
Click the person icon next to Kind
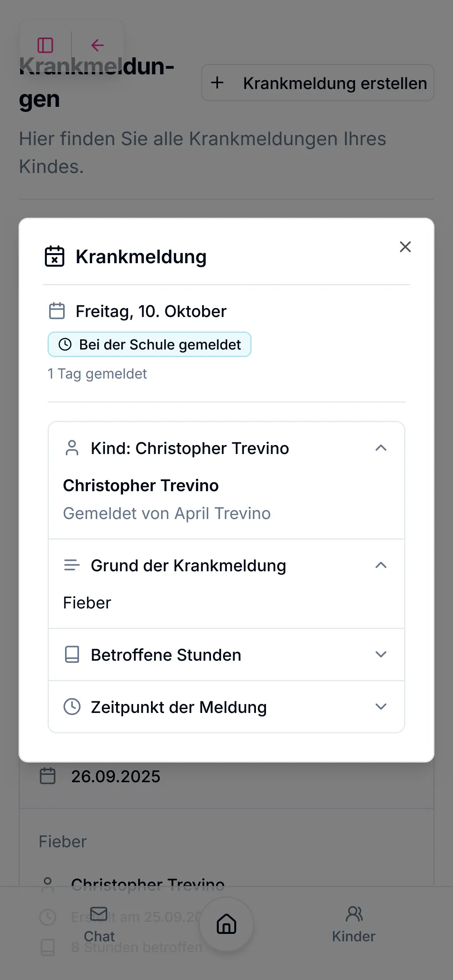point(72,448)
